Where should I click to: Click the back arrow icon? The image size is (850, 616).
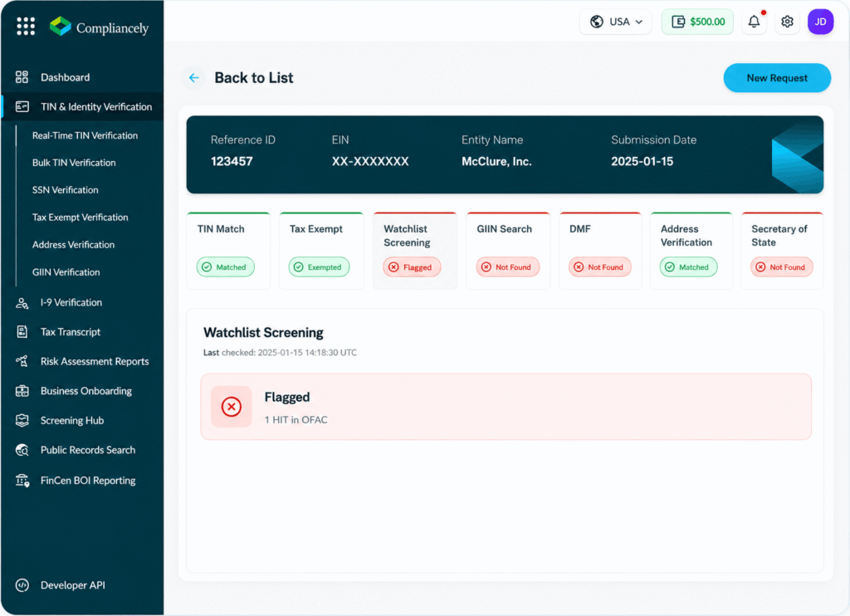coord(193,77)
